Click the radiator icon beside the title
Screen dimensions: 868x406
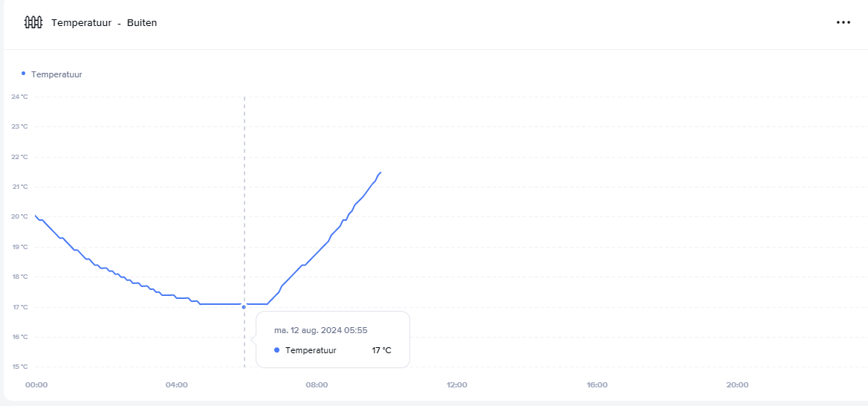pyautogui.click(x=33, y=23)
